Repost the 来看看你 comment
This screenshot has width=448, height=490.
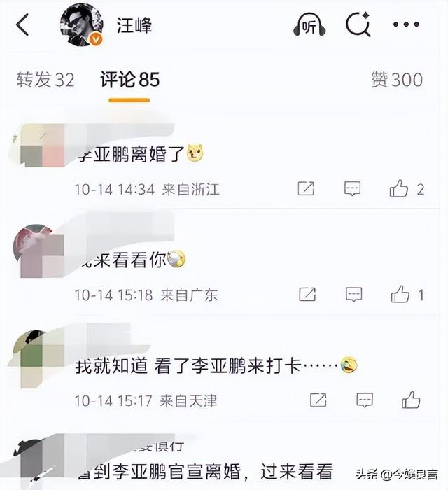point(307,294)
